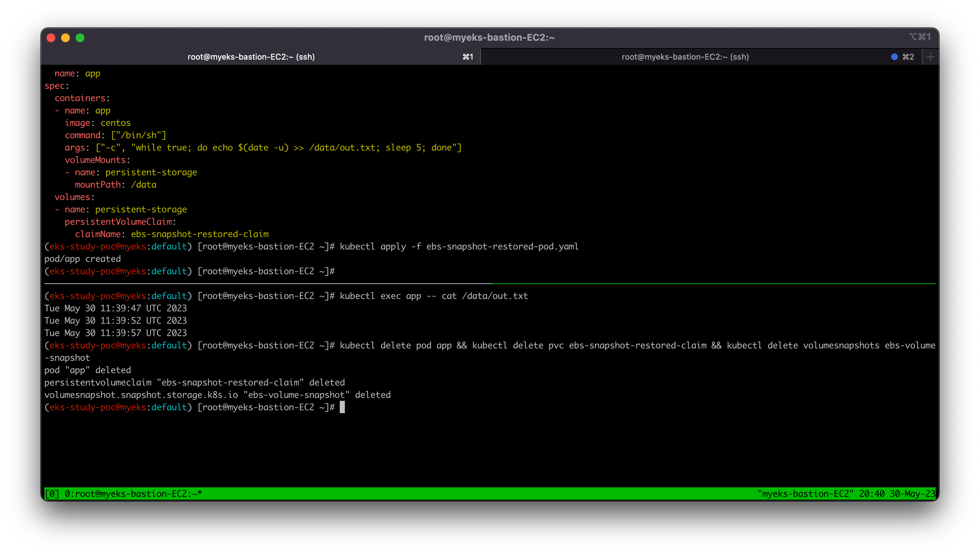The height and width of the screenshot is (555, 980).
Task: Click the ⌘2 label on second tab
Action: point(908,57)
